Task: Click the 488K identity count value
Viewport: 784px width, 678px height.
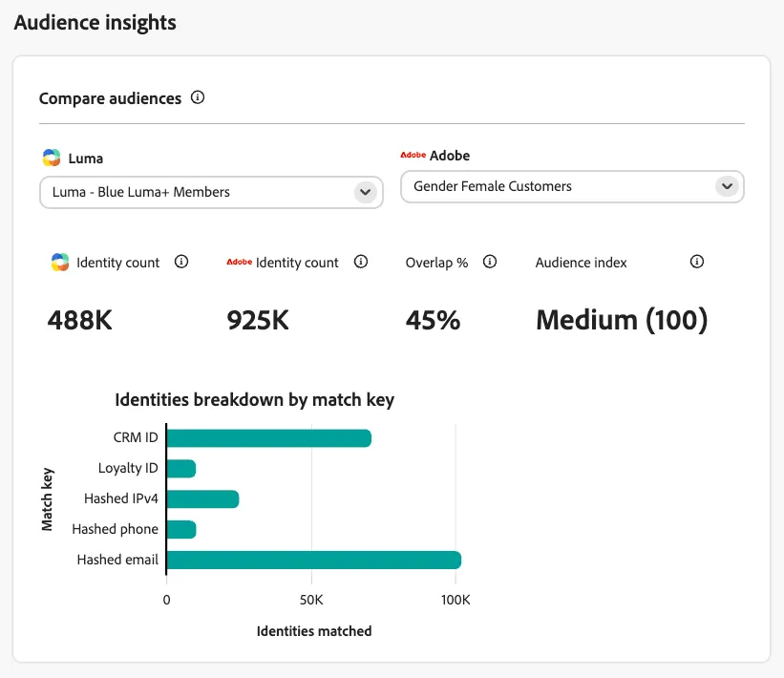Action: [x=80, y=321]
